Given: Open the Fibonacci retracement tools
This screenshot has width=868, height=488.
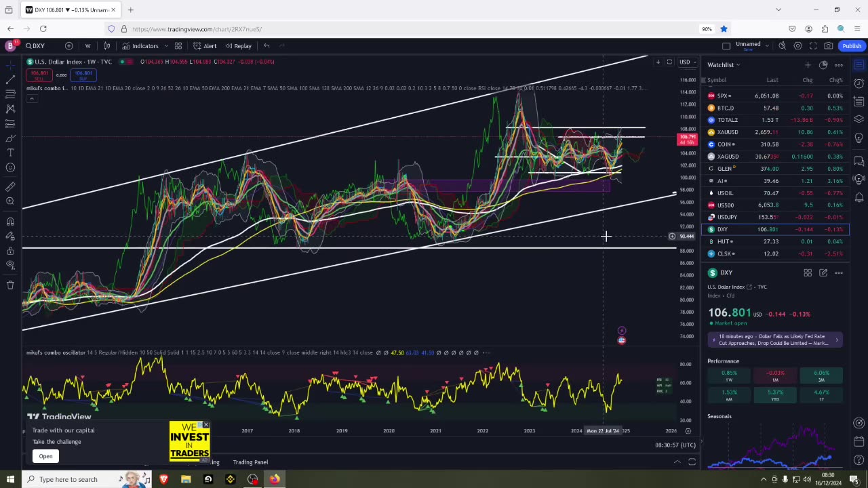Looking at the screenshot, I should click(10, 94).
